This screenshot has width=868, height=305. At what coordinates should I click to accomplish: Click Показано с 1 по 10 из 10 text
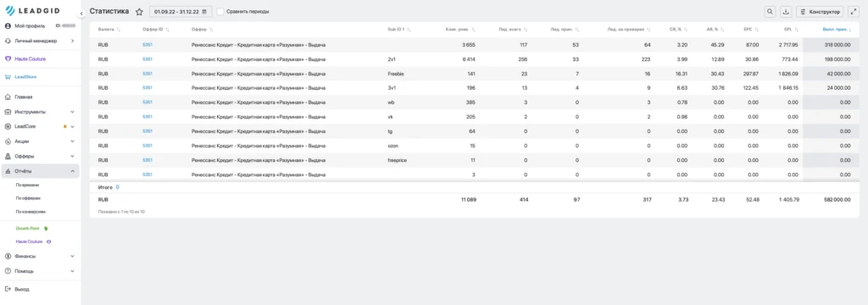point(121,212)
